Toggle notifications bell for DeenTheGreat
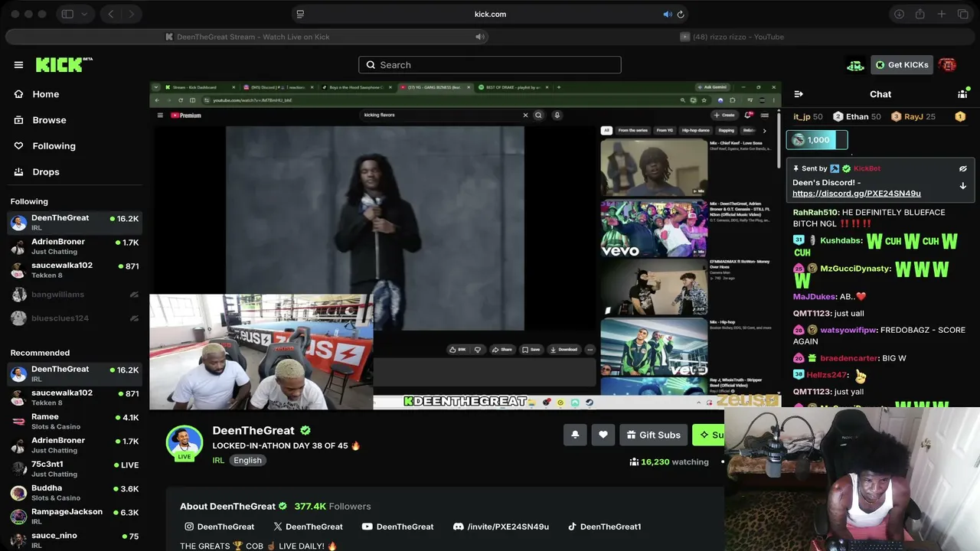Screen dimensions: 980x551 click(x=575, y=435)
